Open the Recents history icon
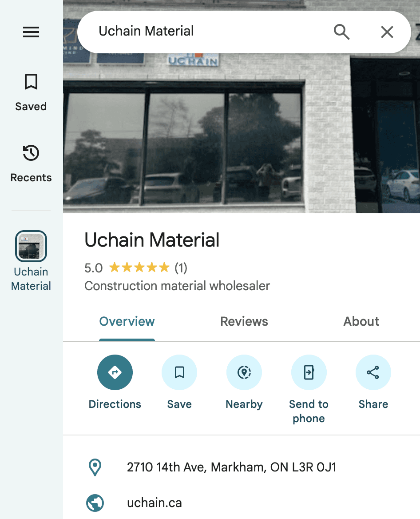420x519 pixels. point(31,153)
